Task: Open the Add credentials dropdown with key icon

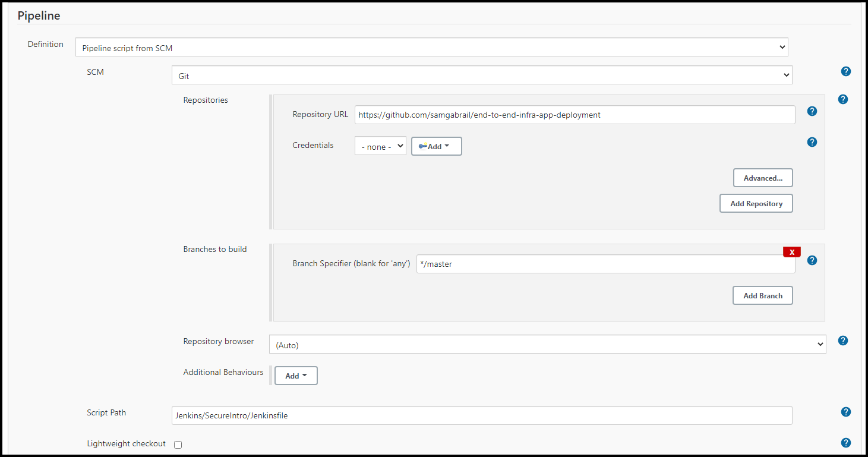Action: [436, 146]
